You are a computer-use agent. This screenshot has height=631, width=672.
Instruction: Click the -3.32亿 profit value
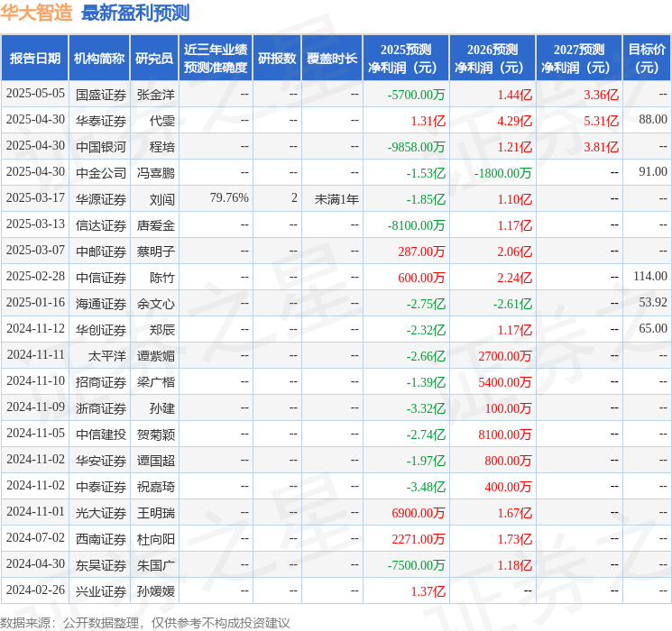(x=426, y=408)
